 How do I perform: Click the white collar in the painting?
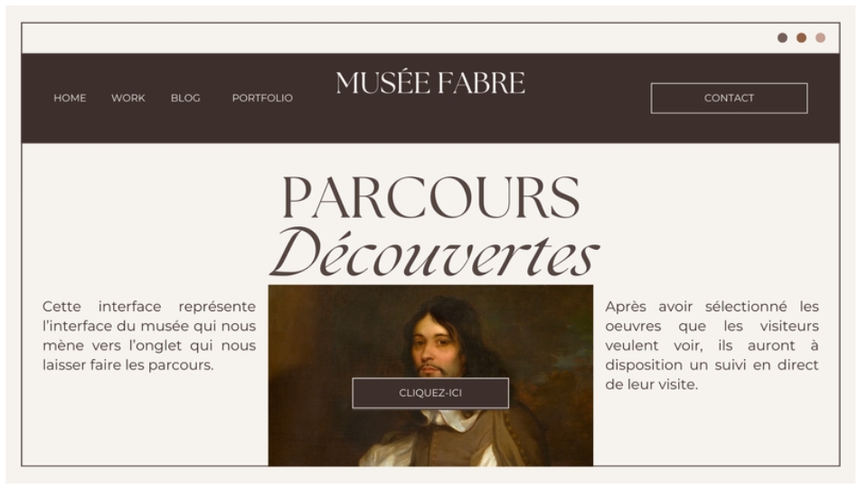451,420
